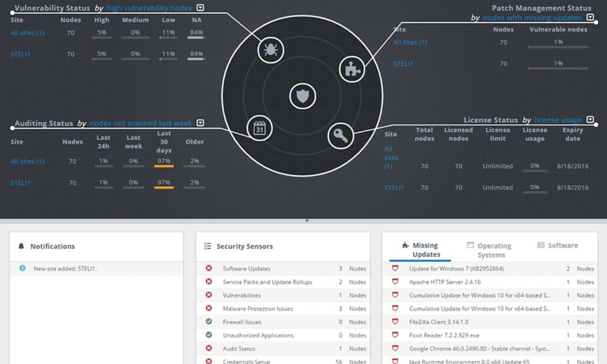607x364 pixels.
Task: Click red shield beside Apache HTTP Server
Action: [x=395, y=282]
